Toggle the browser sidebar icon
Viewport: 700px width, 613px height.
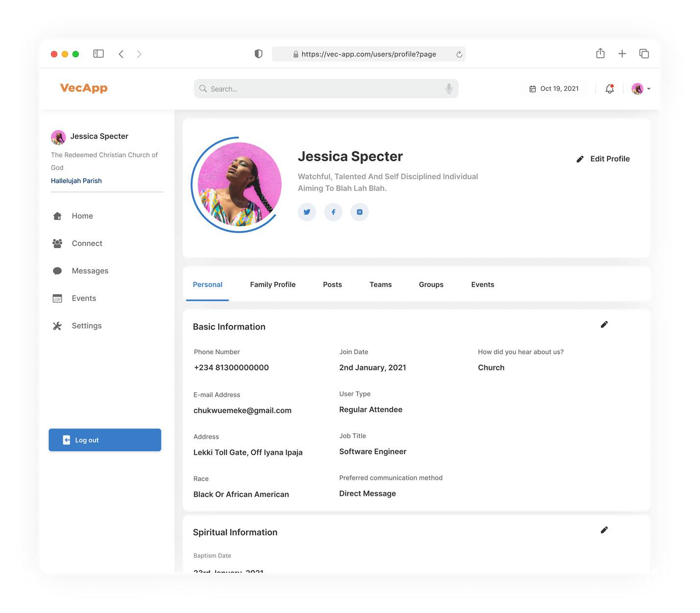tap(98, 54)
